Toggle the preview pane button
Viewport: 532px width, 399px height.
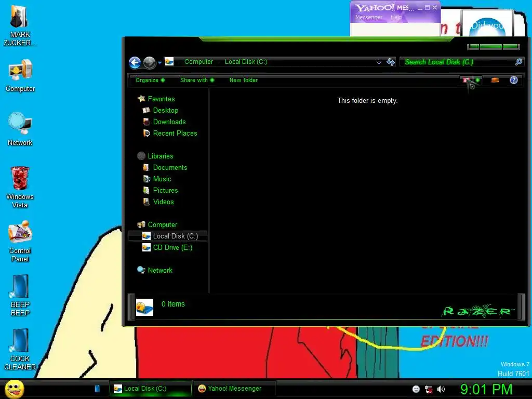[x=495, y=81]
